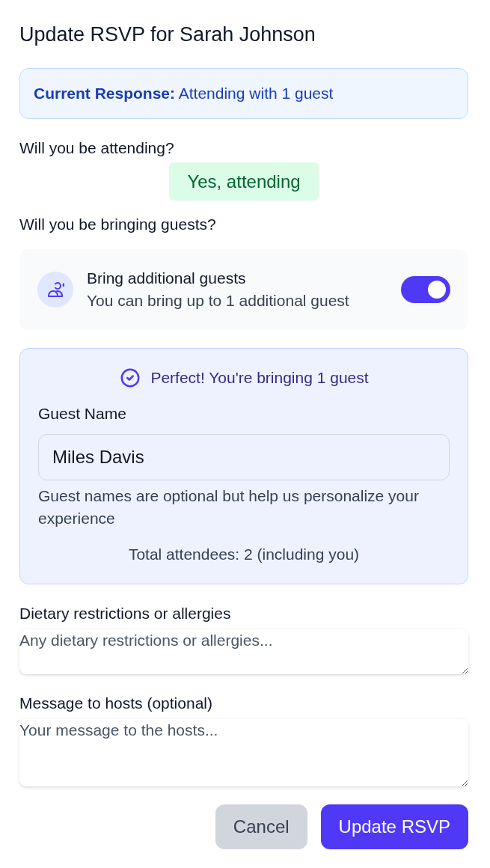Click the guest names optional helper text
The image size is (490, 868).
point(229,507)
